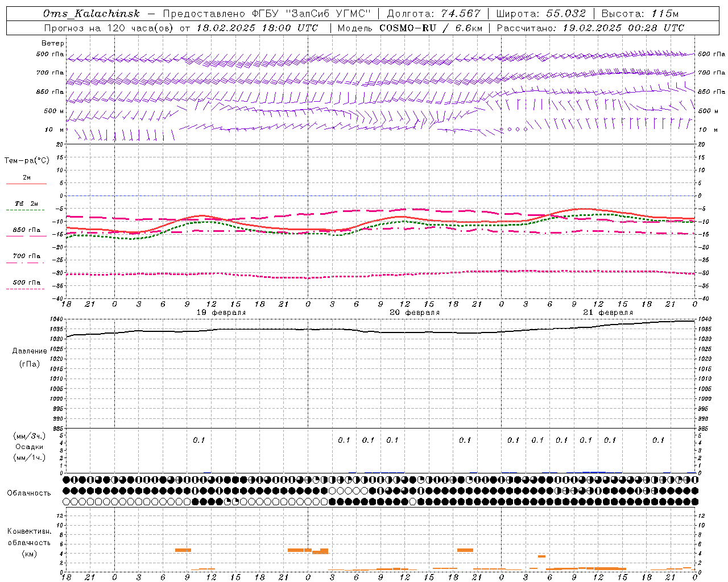Click the blue precipitation bar on 21 февраля
Viewport: 728px width, 582px height.
594,472
